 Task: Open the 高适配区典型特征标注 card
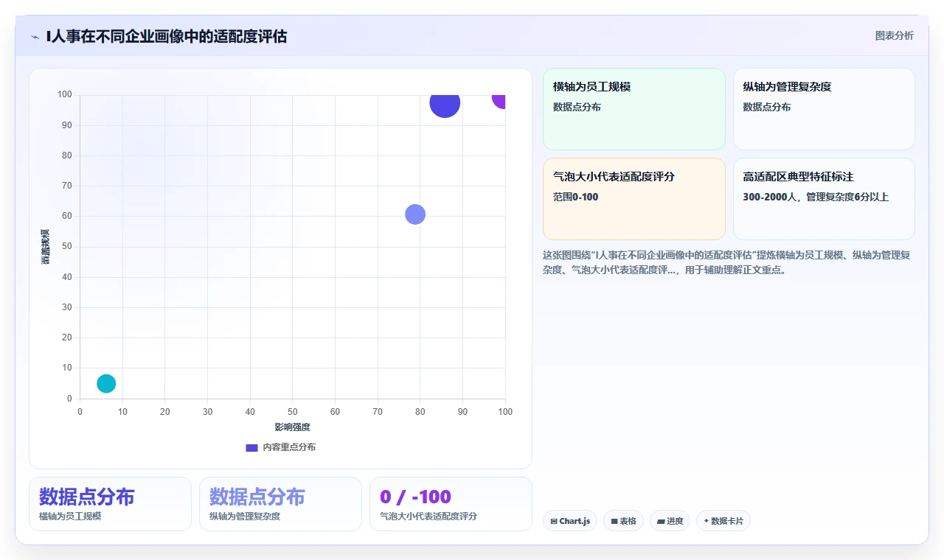(x=824, y=199)
